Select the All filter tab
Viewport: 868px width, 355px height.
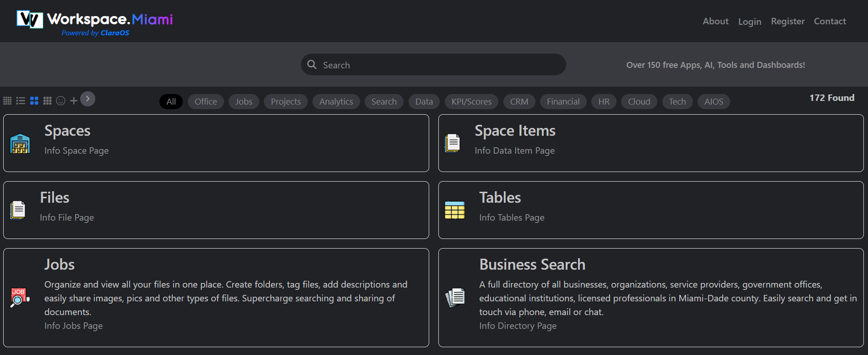(x=171, y=102)
